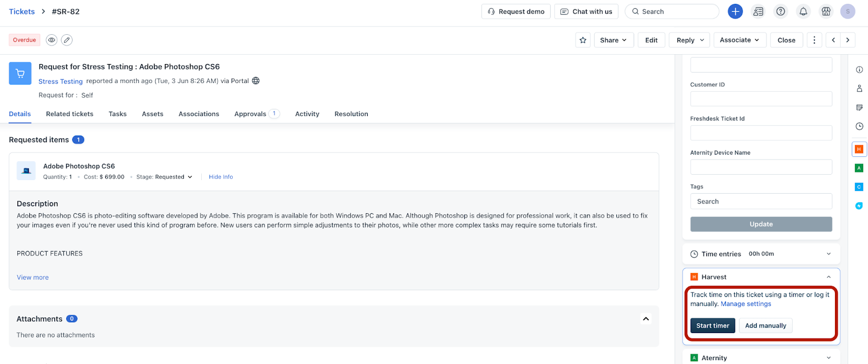Screen dimensions: 868x364
Task: Open the notifications bell icon
Action: click(x=803, y=11)
